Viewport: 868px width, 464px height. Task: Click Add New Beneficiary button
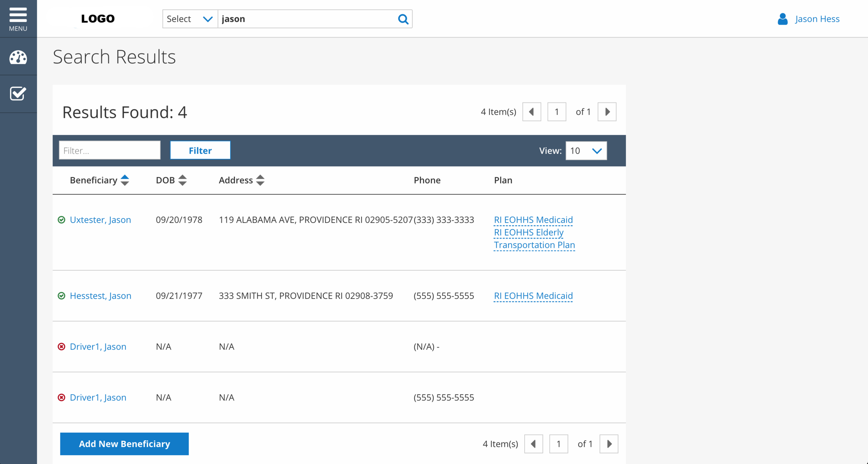[124, 444]
